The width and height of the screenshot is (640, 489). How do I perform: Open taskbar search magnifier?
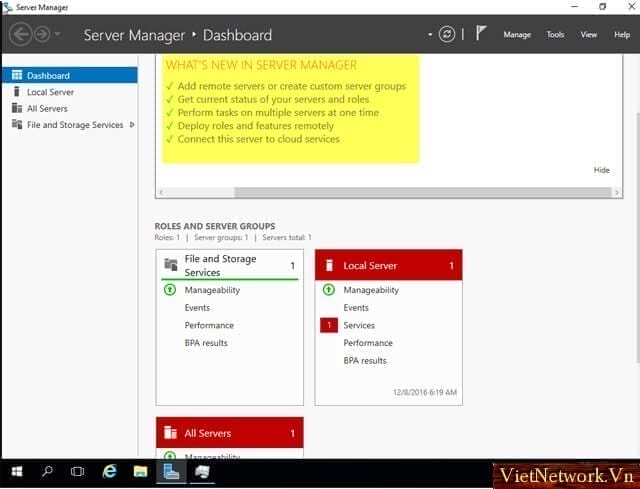(x=47, y=472)
